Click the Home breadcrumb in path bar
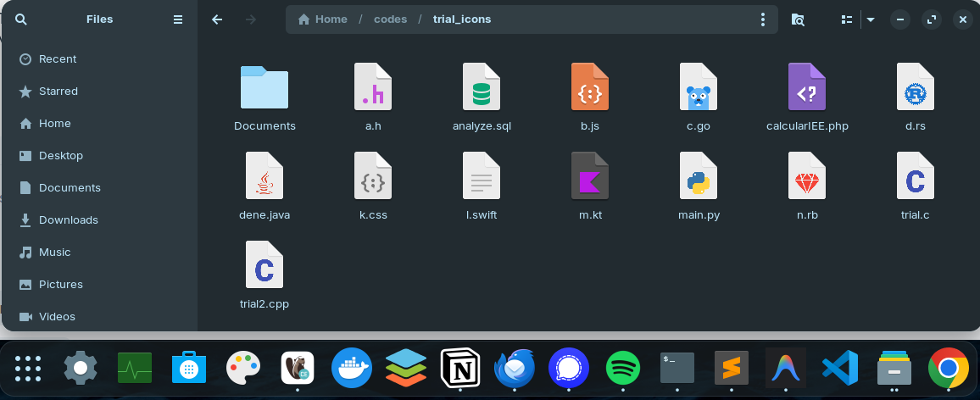This screenshot has height=400, width=980. point(323,19)
